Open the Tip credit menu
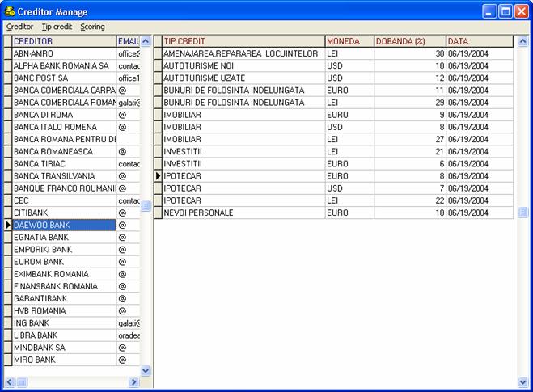 point(57,27)
